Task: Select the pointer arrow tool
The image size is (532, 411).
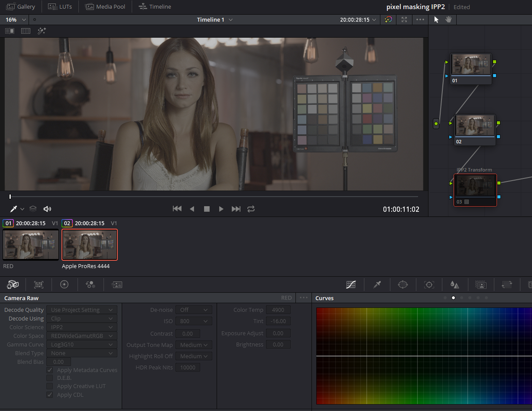Action: [x=436, y=20]
